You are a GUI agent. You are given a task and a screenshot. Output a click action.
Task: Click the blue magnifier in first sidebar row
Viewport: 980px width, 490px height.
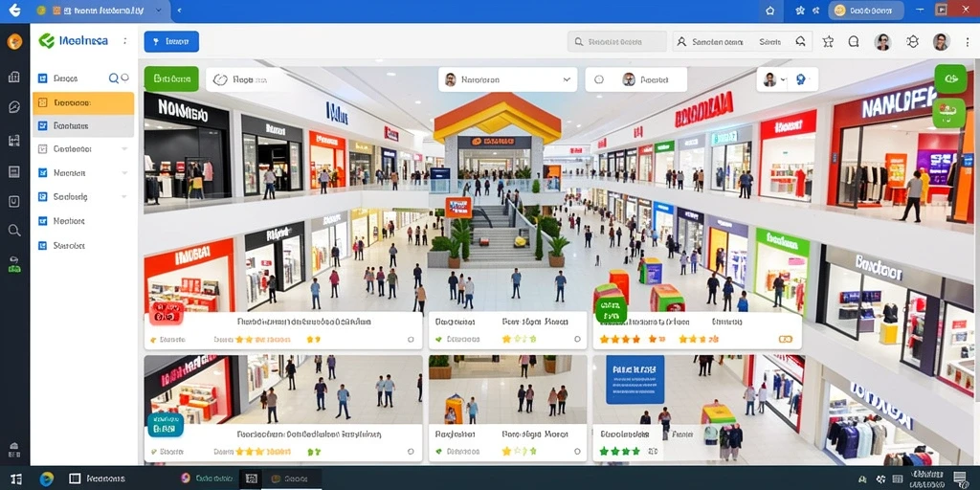pyautogui.click(x=114, y=78)
